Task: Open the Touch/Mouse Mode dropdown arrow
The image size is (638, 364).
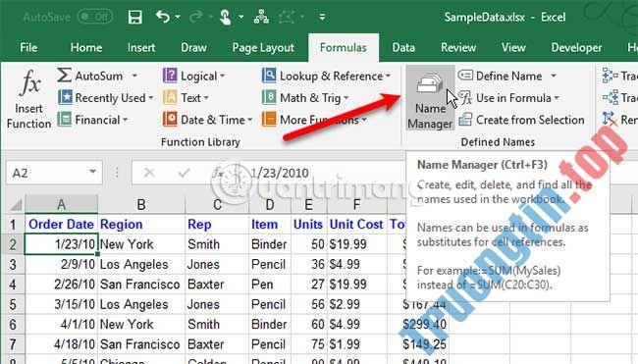Action: (240, 17)
